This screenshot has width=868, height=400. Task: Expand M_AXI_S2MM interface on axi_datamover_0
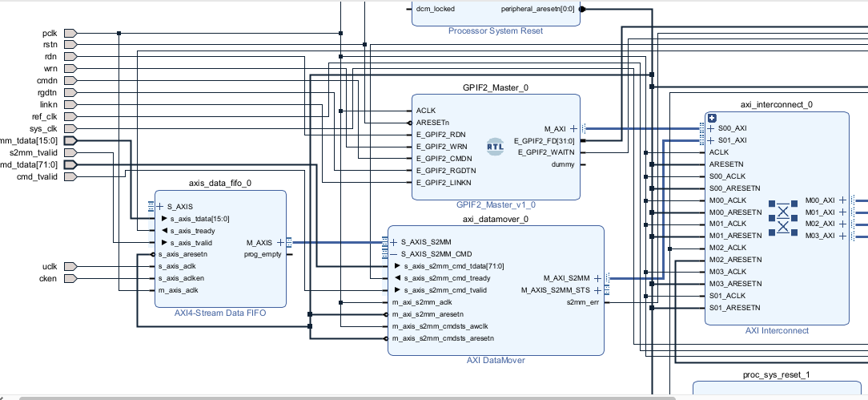pos(597,278)
